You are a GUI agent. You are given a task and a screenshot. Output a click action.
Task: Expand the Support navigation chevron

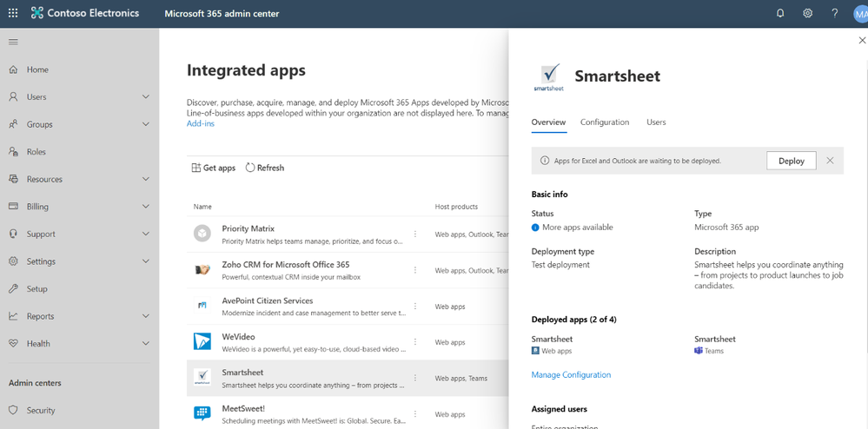click(146, 234)
